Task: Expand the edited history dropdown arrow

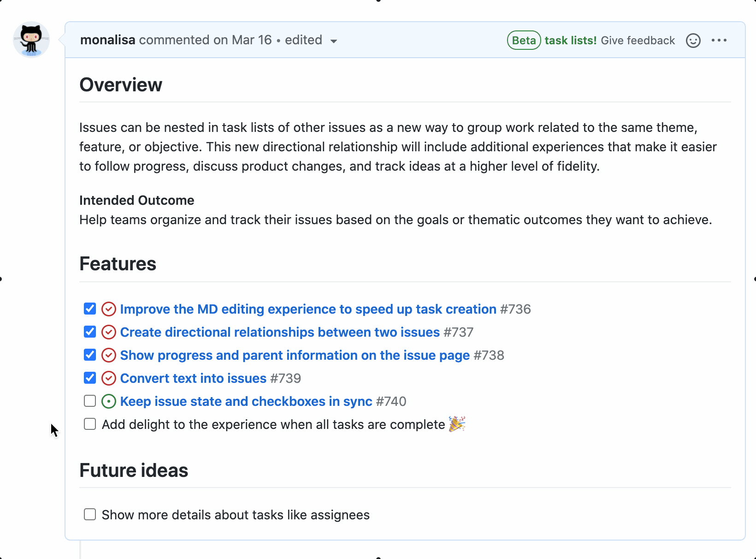Action: [334, 41]
